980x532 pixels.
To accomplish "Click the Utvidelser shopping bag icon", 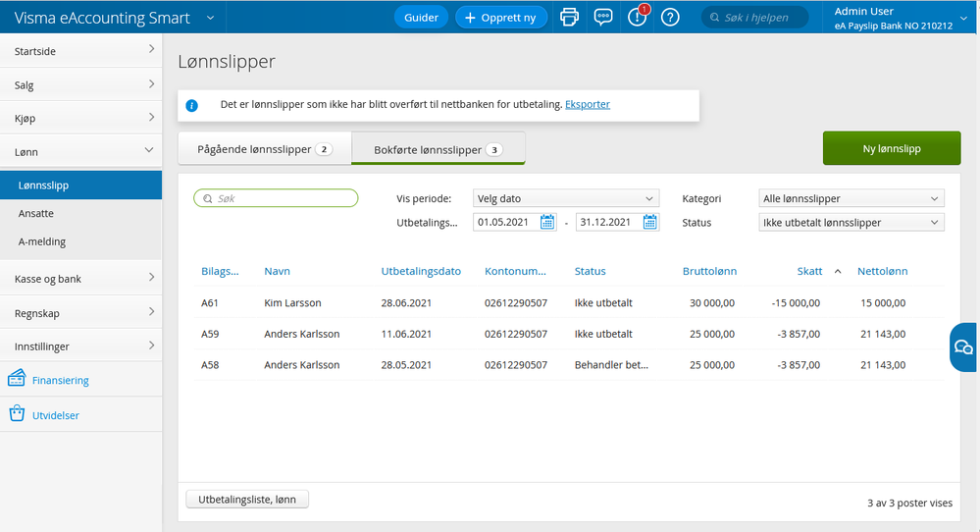I will coord(17,413).
